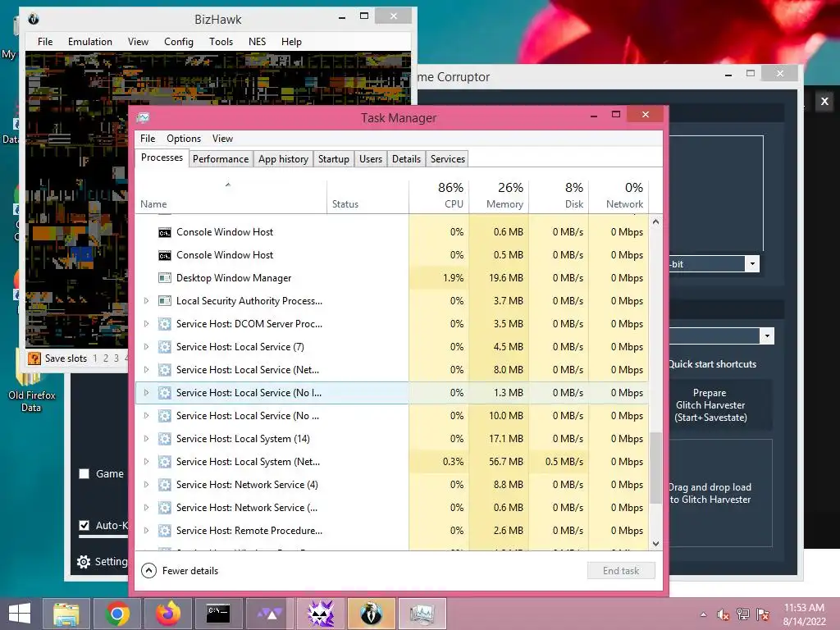Sort processes by Memory column header
Viewport: 840px width, 630px height.
click(500, 196)
